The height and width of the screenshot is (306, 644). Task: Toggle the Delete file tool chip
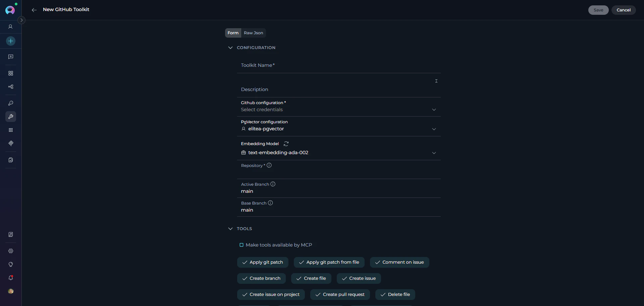click(395, 294)
